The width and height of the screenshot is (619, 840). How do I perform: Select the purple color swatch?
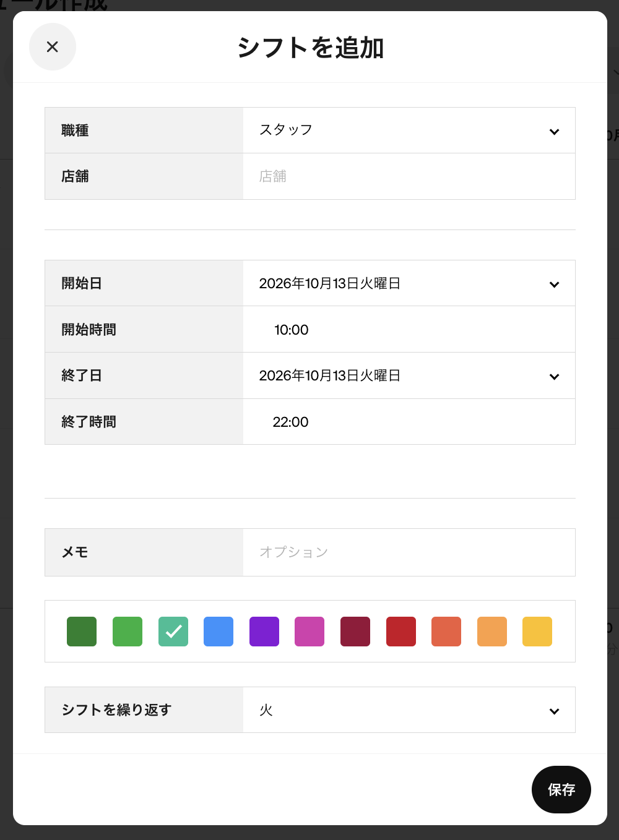264,632
